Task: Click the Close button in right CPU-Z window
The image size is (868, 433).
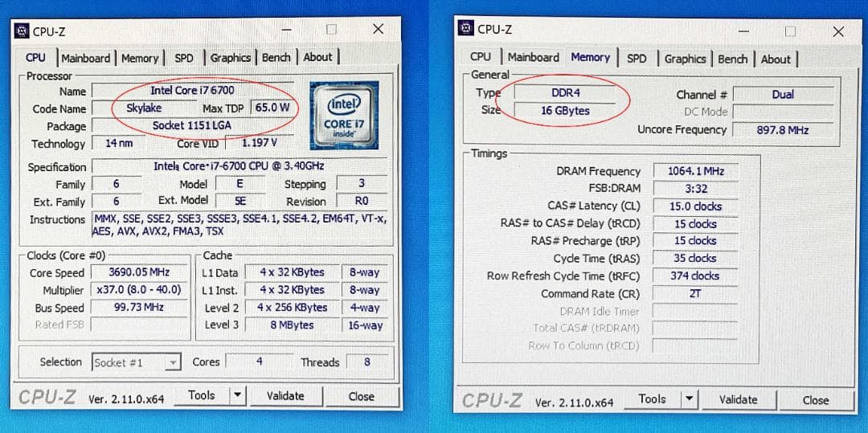Action: 816,400
